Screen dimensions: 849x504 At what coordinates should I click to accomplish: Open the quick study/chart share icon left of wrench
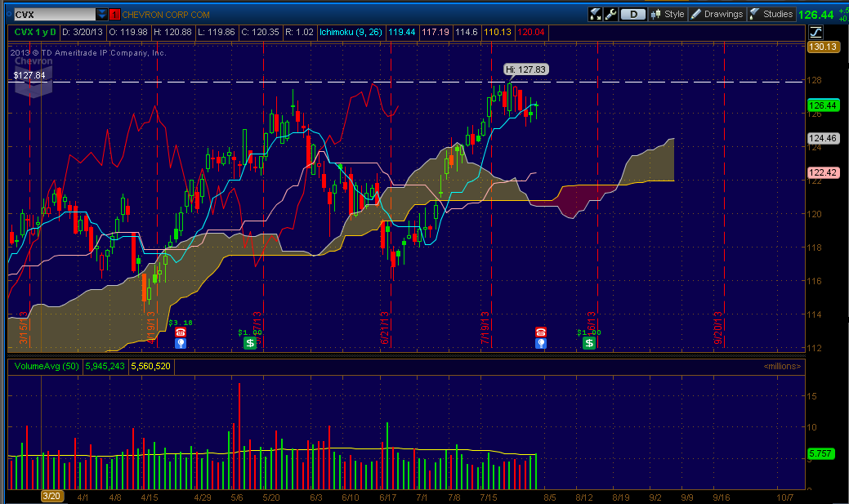click(596, 14)
